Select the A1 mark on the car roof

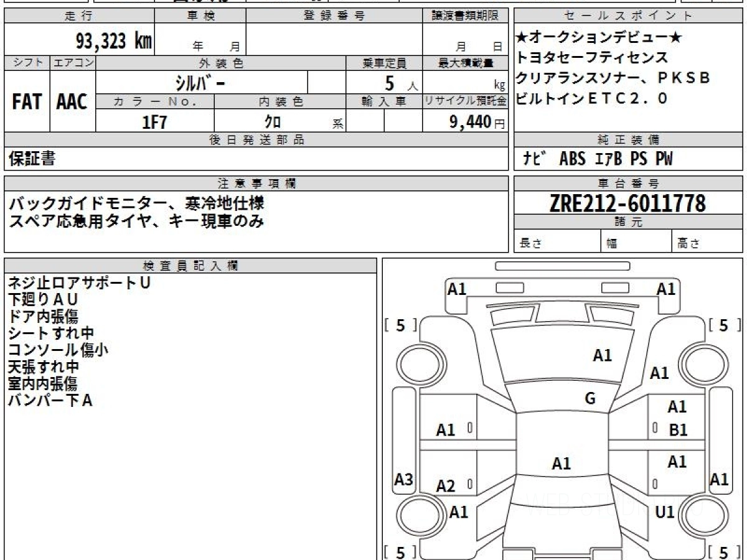[561, 464]
